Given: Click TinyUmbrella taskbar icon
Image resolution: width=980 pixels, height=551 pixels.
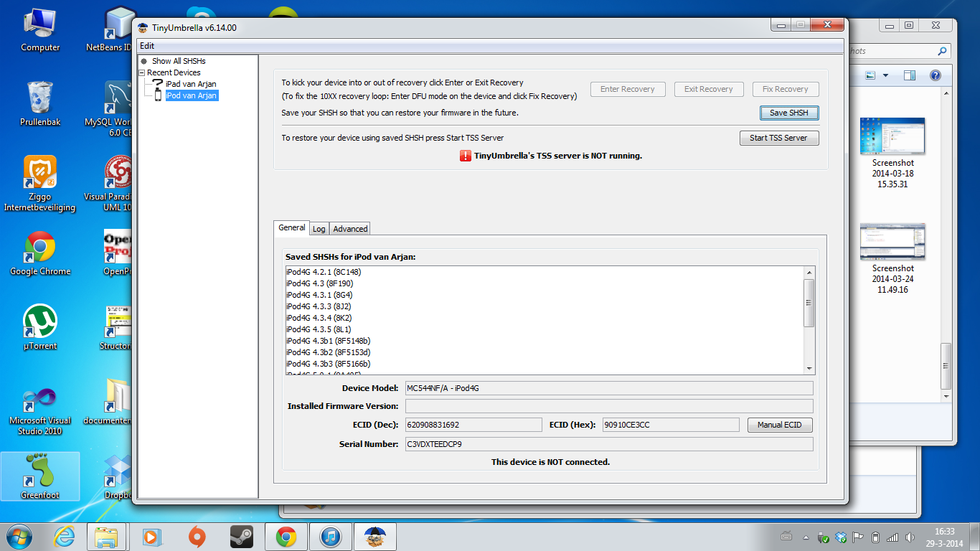Looking at the screenshot, I should coord(375,536).
